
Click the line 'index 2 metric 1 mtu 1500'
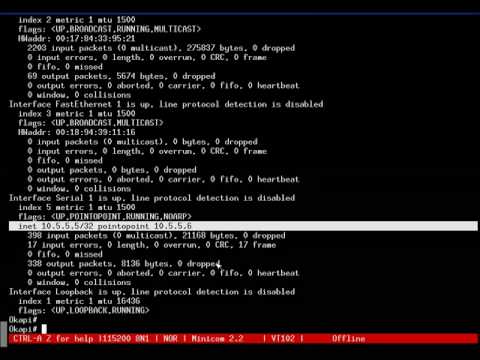pyautogui.click(x=77, y=20)
